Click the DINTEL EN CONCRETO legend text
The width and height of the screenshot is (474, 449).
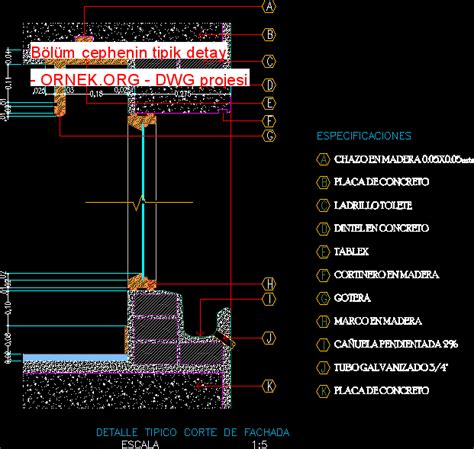point(381,228)
